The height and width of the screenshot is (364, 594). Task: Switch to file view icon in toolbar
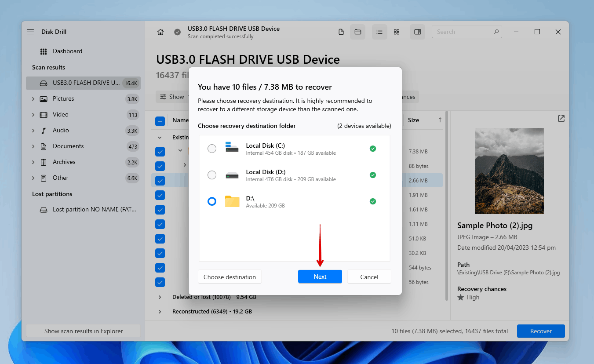(341, 32)
